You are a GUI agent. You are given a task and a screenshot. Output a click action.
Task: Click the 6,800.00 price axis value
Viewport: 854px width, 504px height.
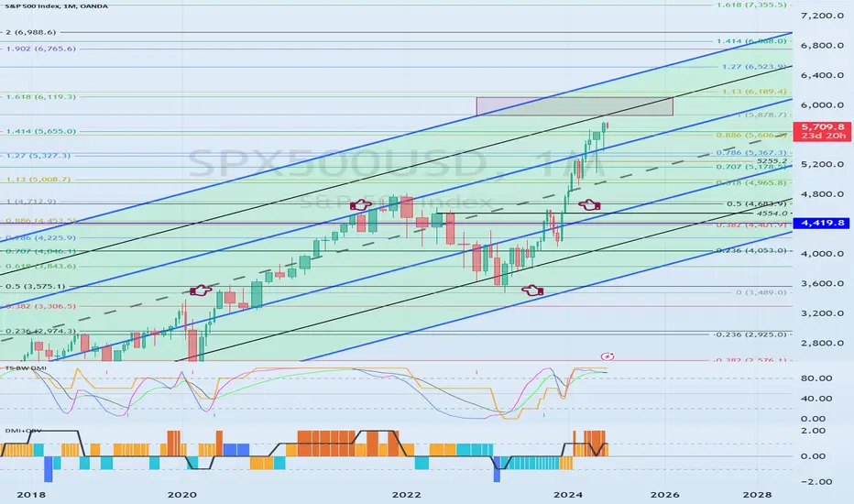[822, 45]
